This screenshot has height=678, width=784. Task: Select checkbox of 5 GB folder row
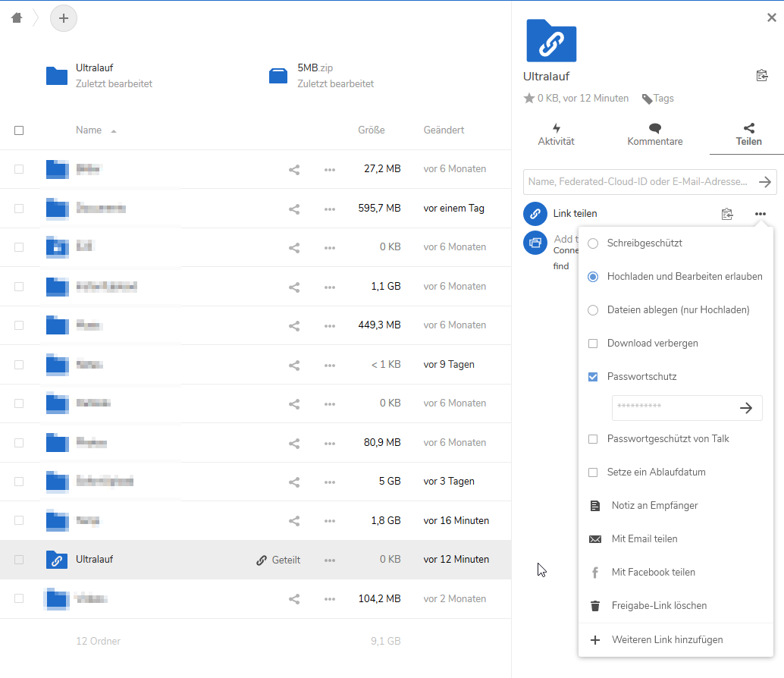coord(19,482)
